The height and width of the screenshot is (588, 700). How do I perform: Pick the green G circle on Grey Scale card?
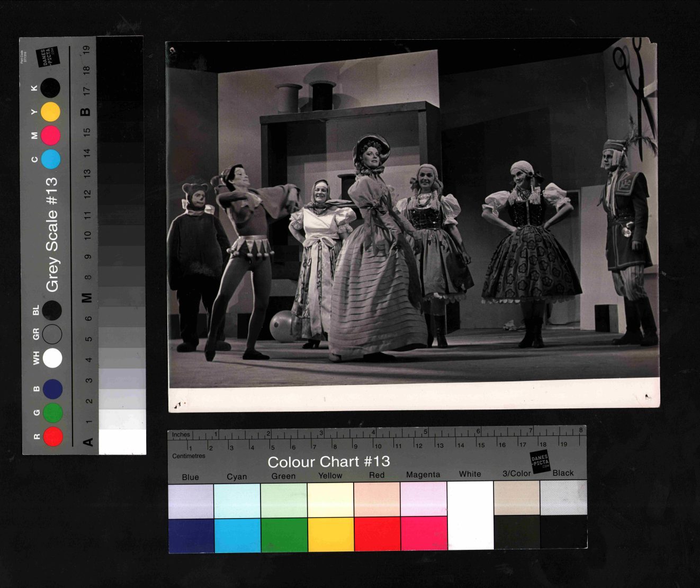click(53, 413)
